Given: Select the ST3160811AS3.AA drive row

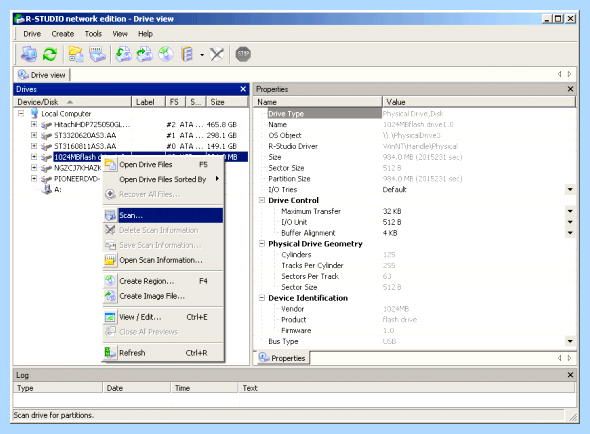Looking at the screenshot, I should [132, 146].
